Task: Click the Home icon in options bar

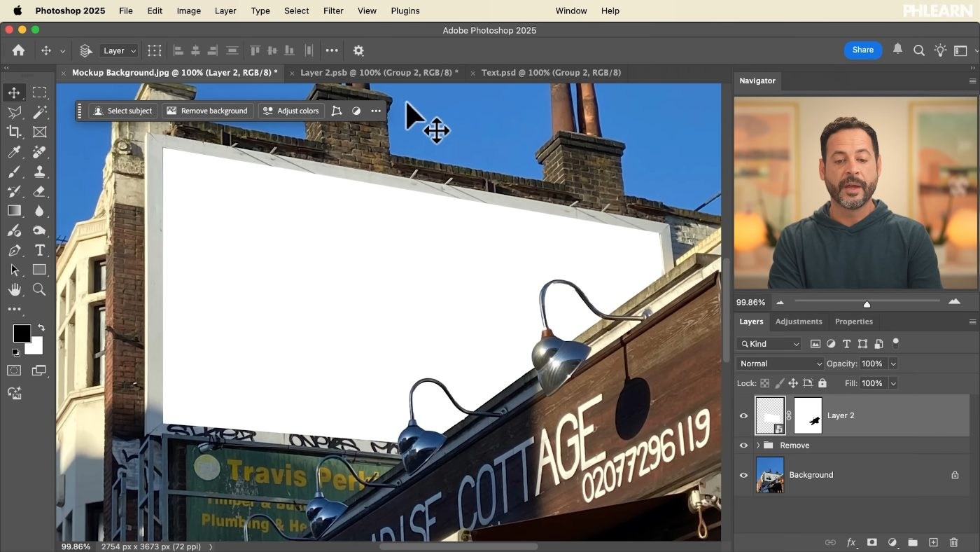Action: [x=18, y=50]
